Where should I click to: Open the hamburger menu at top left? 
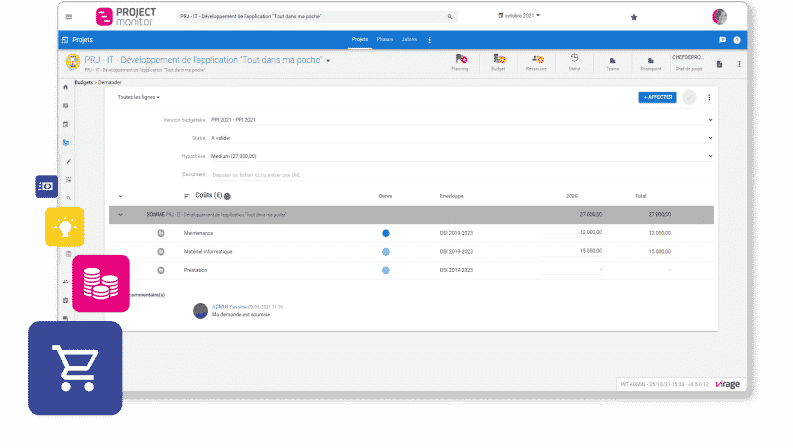coord(69,17)
